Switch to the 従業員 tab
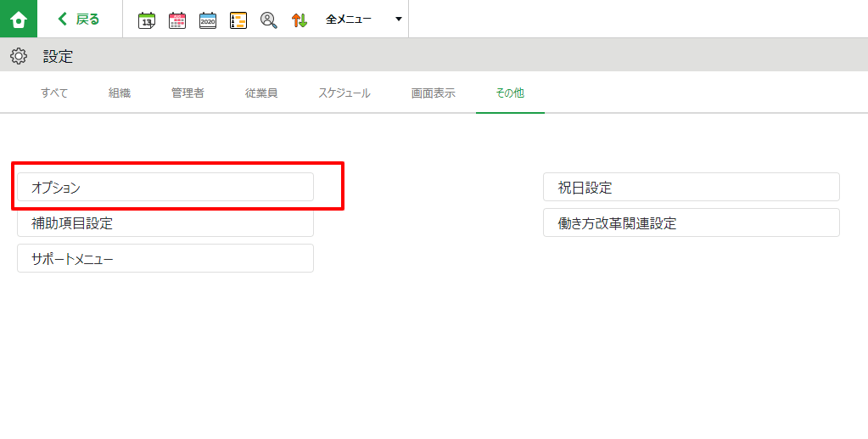 tap(261, 93)
